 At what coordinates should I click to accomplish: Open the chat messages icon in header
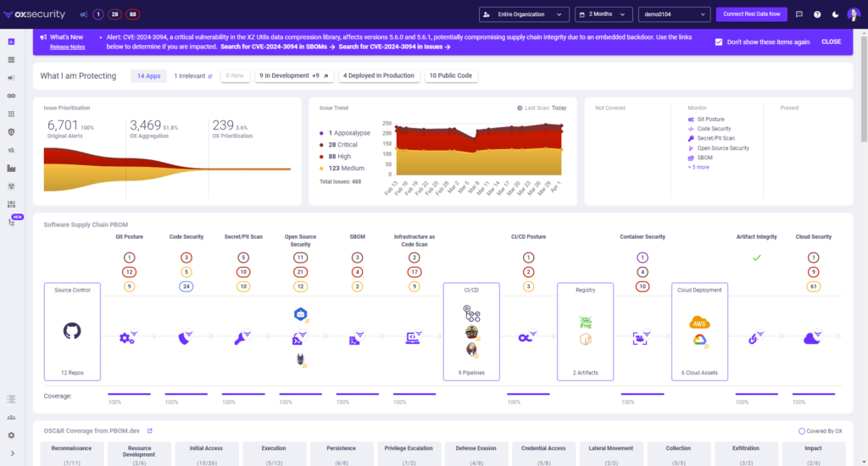pos(798,14)
